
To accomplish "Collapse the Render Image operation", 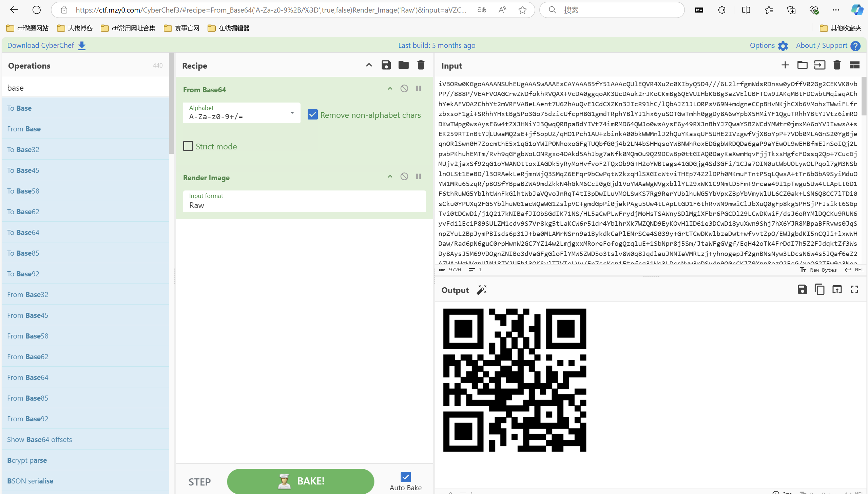I will (x=390, y=177).
